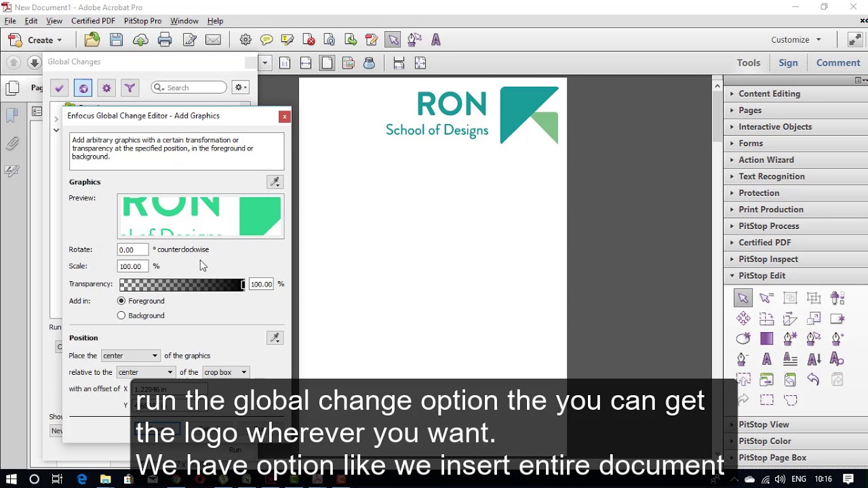
Task: Open the Global Changes settings gear dropdown
Action: [241, 87]
